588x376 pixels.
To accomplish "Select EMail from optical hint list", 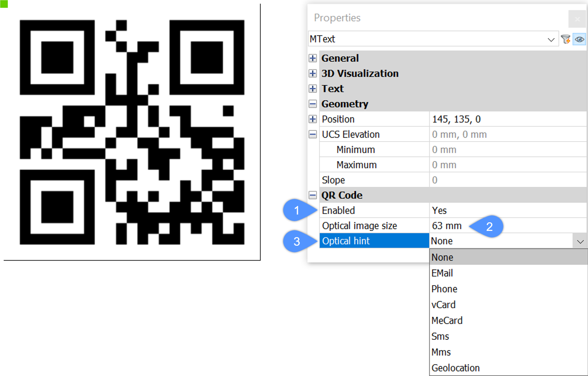I will [x=442, y=273].
